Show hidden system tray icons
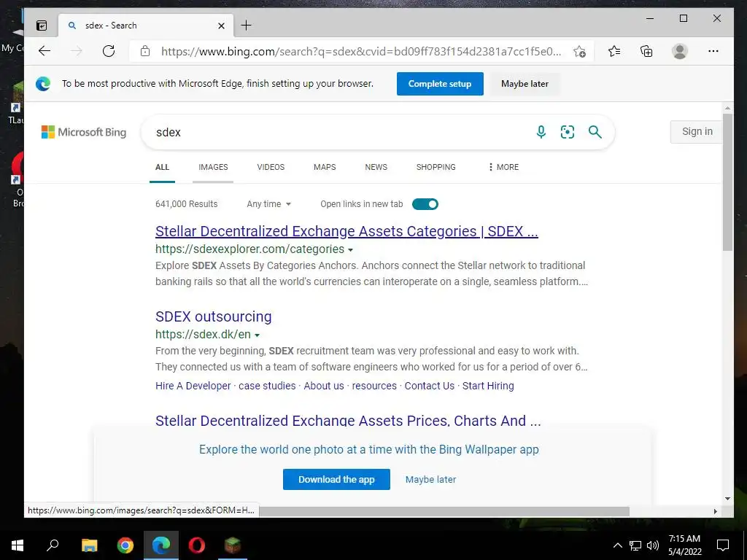The height and width of the screenshot is (560, 747). 617,545
